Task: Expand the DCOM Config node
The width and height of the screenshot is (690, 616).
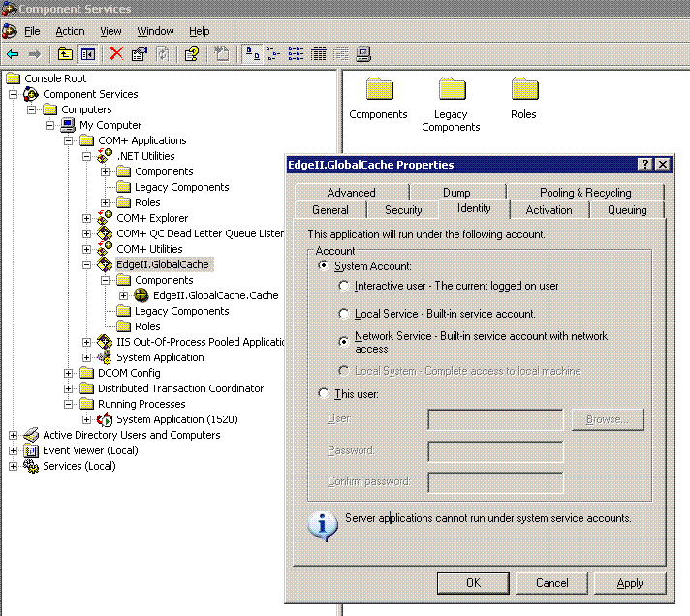Action: [x=68, y=373]
